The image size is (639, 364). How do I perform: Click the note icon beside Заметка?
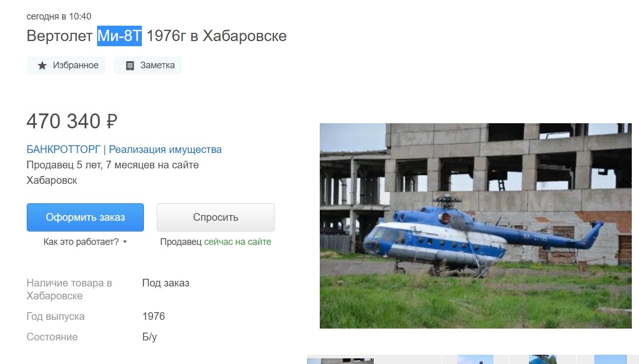(130, 66)
